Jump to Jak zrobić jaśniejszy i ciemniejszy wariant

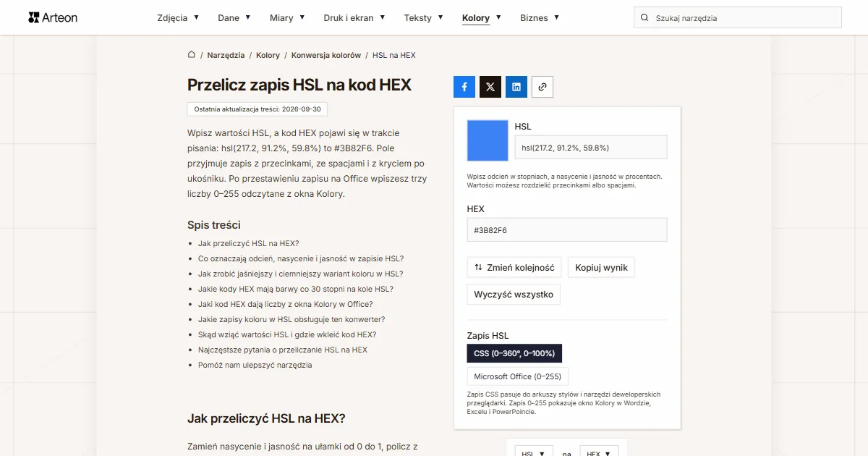(x=300, y=274)
